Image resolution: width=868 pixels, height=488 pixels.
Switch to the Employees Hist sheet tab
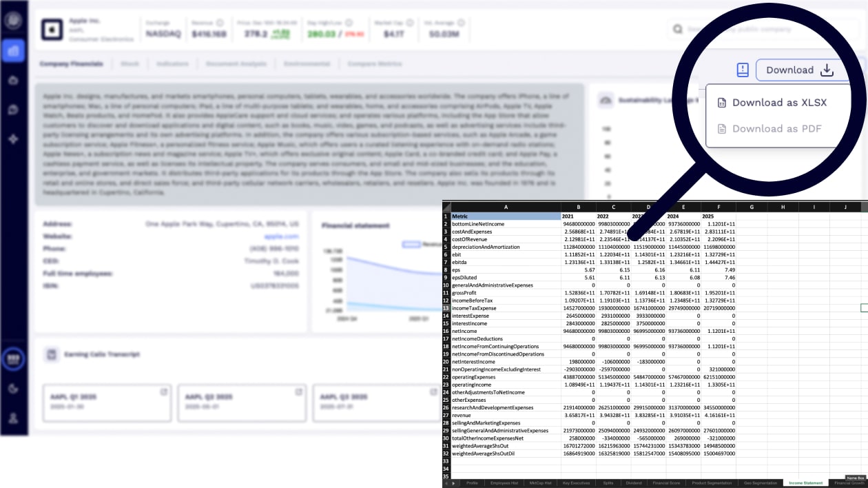tap(504, 483)
